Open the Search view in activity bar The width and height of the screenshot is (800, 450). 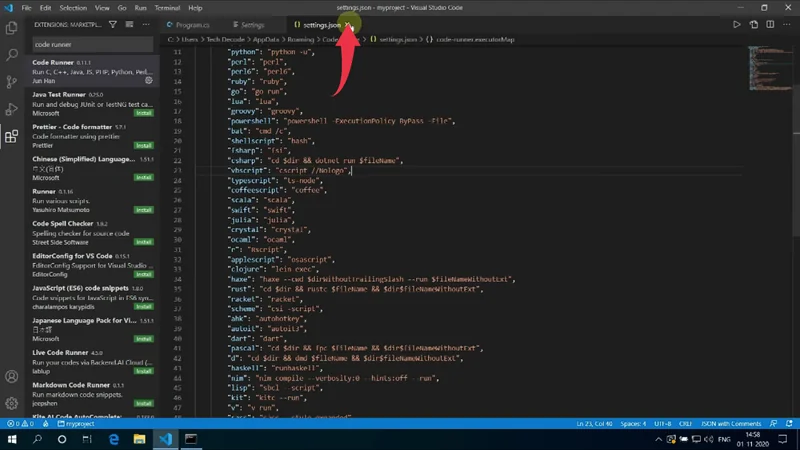click(x=12, y=55)
